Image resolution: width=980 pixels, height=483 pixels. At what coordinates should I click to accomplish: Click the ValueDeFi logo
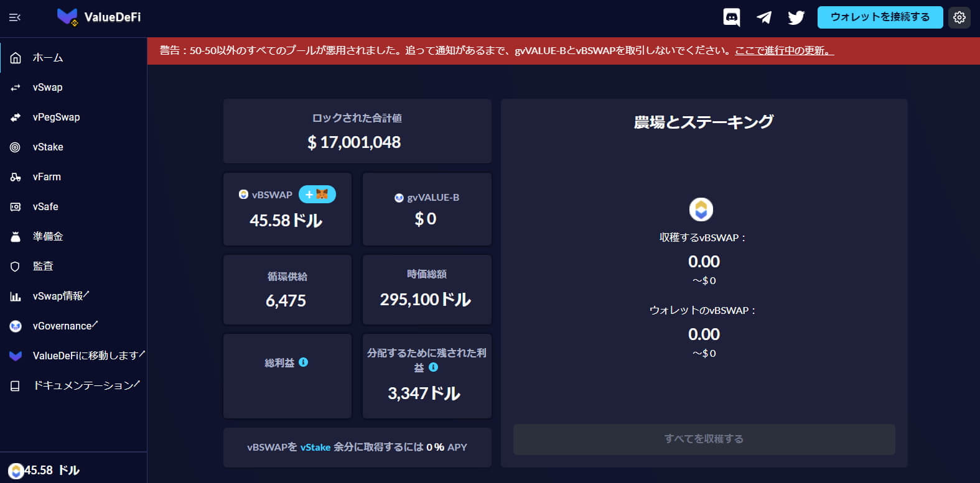pyautogui.click(x=99, y=17)
